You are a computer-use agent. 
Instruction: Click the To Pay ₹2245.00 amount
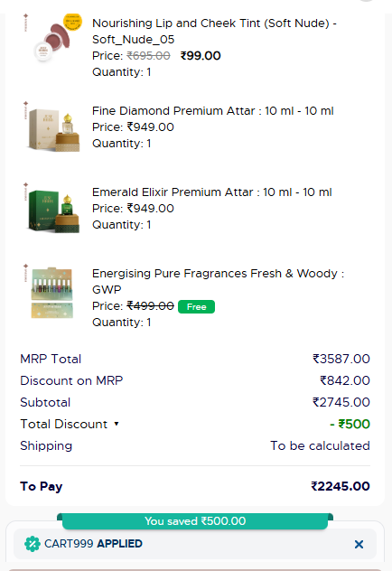(341, 486)
